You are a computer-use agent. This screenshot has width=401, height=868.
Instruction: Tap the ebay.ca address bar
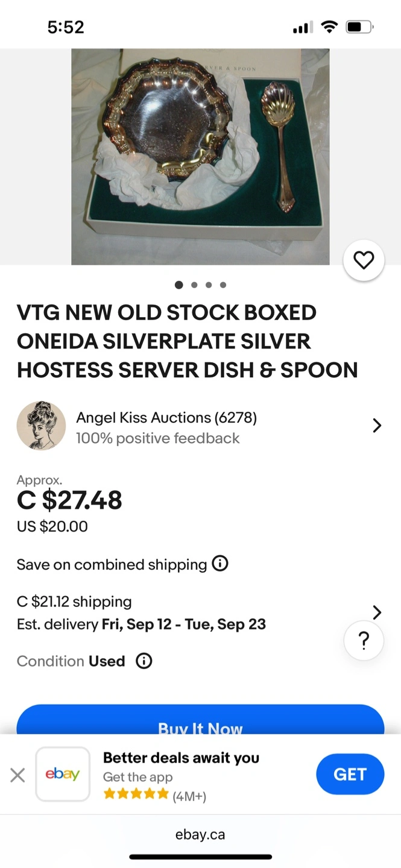(200, 835)
